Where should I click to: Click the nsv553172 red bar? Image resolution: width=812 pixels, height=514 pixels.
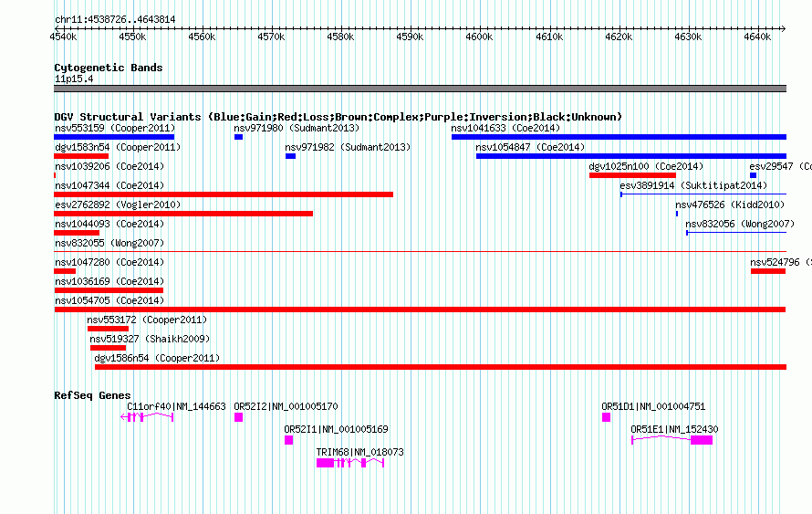(x=108, y=329)
